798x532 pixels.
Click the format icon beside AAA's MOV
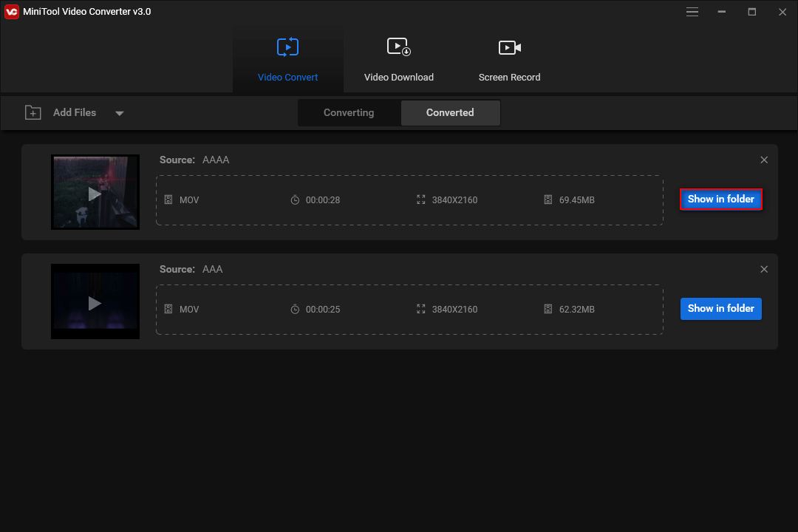pyautogui.click(x=168, y=309)
